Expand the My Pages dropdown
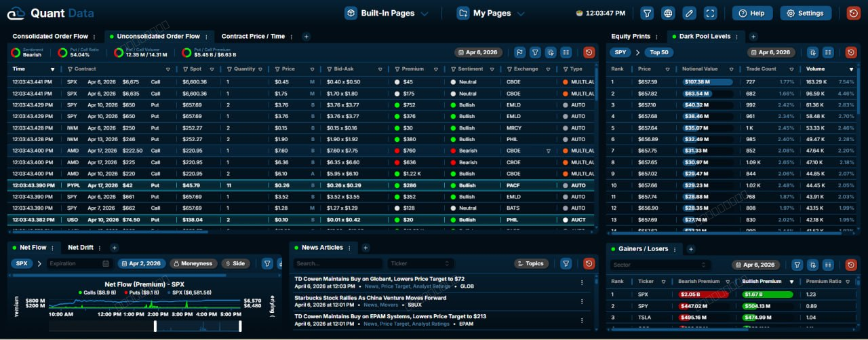 click(x=491, y=13)
